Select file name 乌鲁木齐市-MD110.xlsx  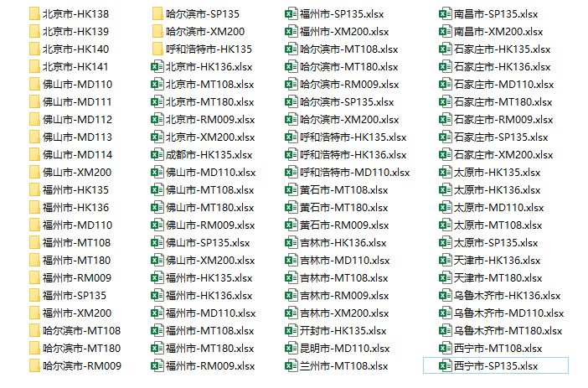coord(508,313)
